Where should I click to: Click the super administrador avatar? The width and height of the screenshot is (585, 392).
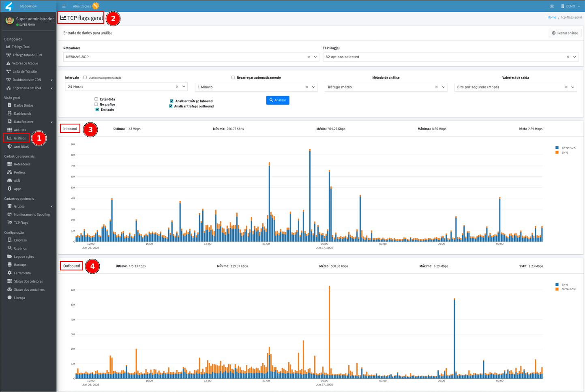pos(9,20)
